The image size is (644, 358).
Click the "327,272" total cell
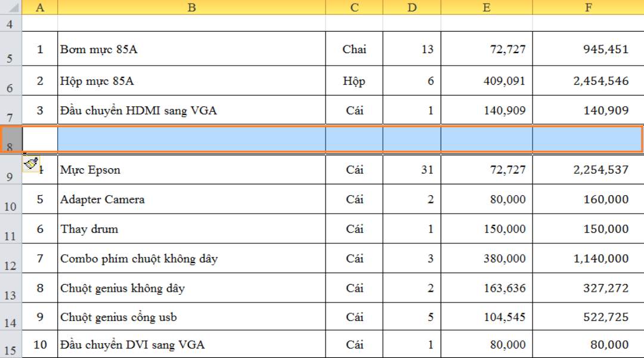(x=588, y=288)
